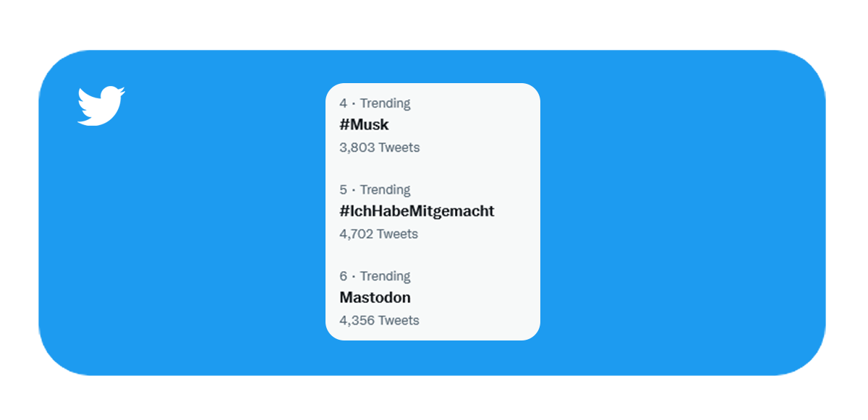Click the 4,702 tweet count number
The image size is (868, 420).
point(357,234)
